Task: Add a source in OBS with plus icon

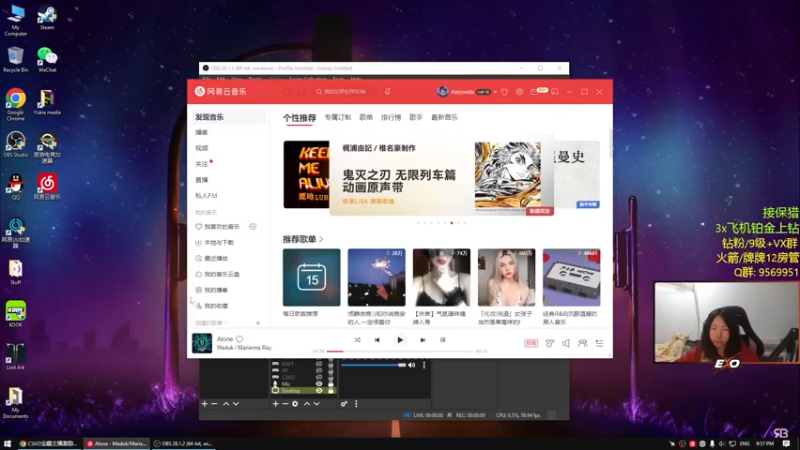Action: tap(276, 404)
